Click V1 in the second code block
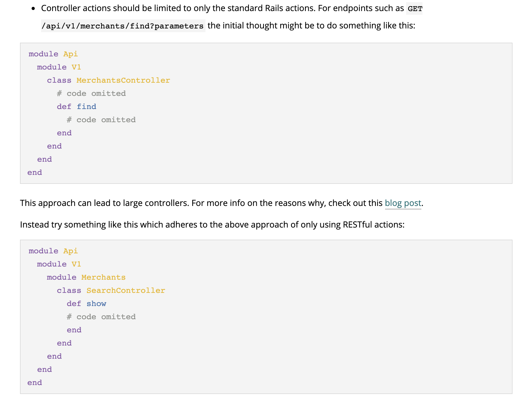This screenshot has width=532, height=404. (x=76, y=264)
